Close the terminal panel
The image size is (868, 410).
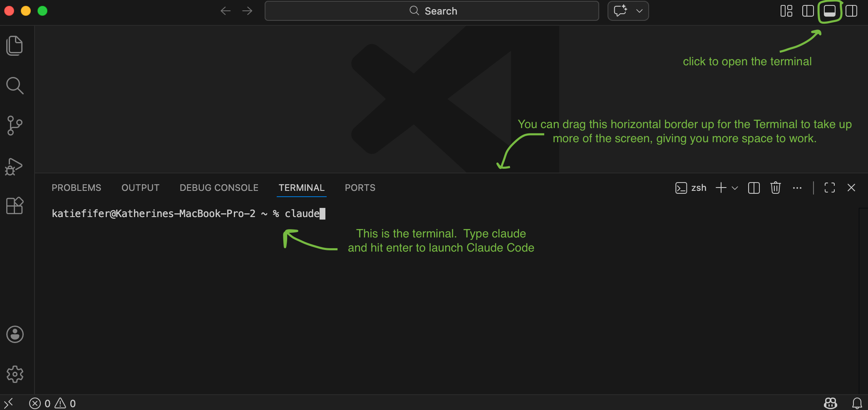pos(851,188)
